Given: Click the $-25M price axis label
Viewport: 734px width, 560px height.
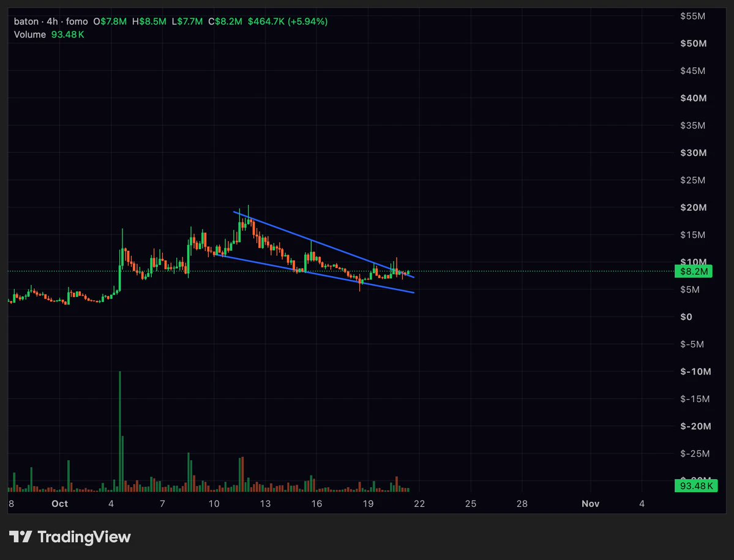Looking at the screenshot, I should [x=695, y=454].
